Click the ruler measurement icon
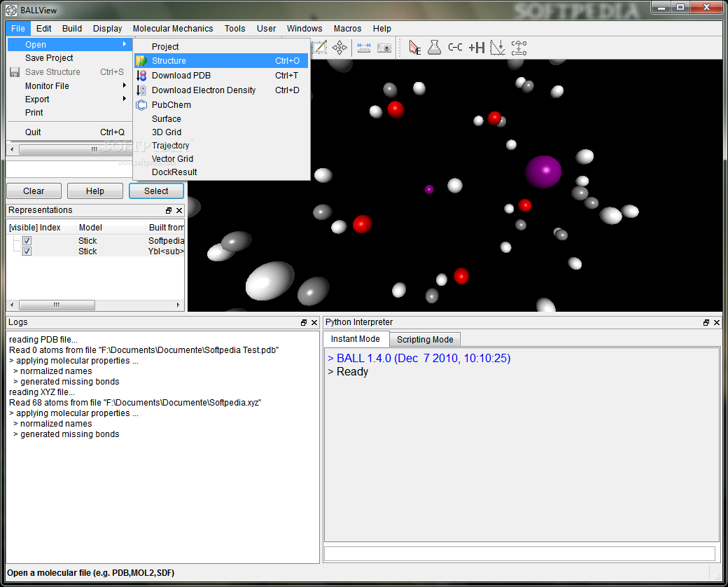The height and width of the screenshot is (587, 728). [x=364, y=48]
